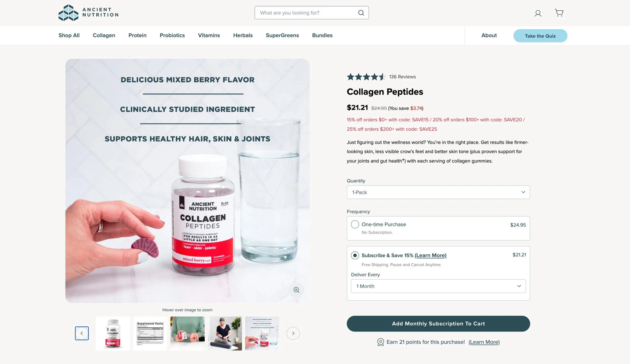Click the star rating icons
Image resolution: width=630 pixels, height=364 pixels.
coord(366,77)
